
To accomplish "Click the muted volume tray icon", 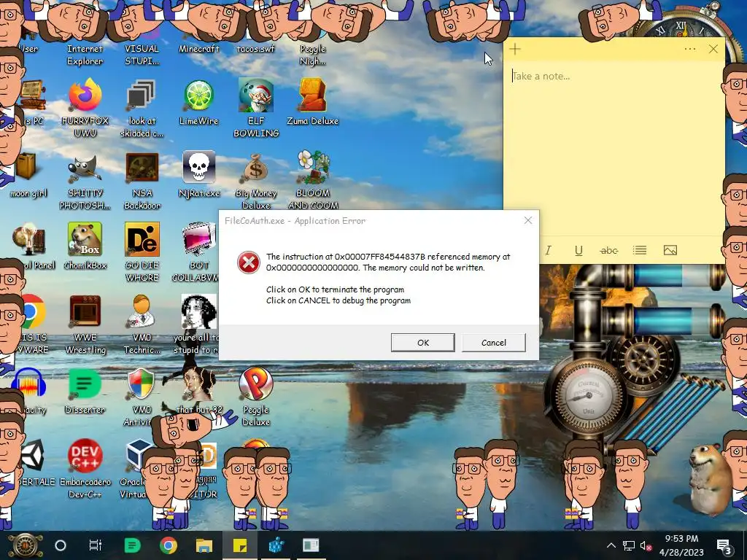I will pos(646,545).
